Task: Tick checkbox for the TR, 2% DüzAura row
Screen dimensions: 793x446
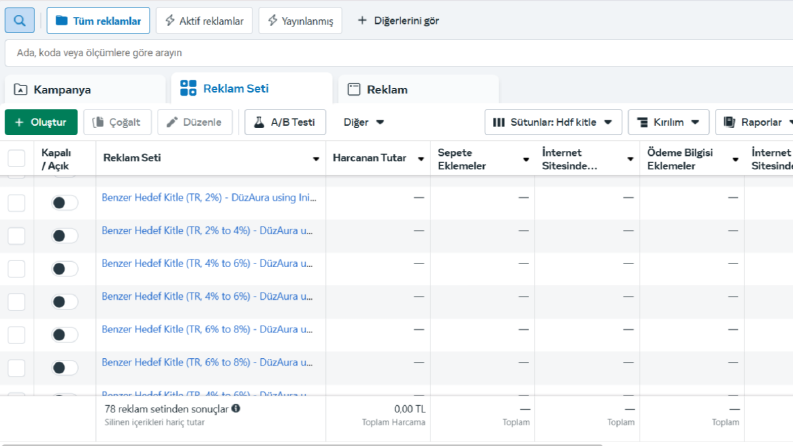Action: point(17,203)
